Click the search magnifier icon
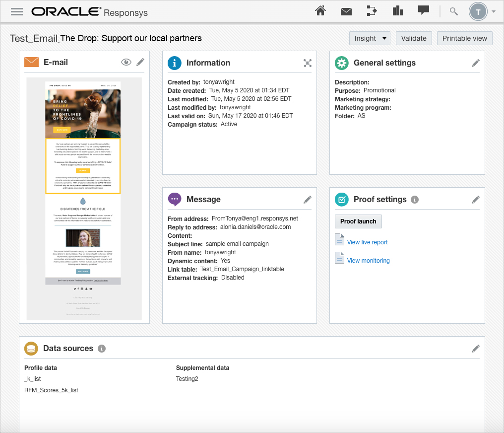This screenshot has width=504, height=433. pyautogui.click(x=453, y=11)
